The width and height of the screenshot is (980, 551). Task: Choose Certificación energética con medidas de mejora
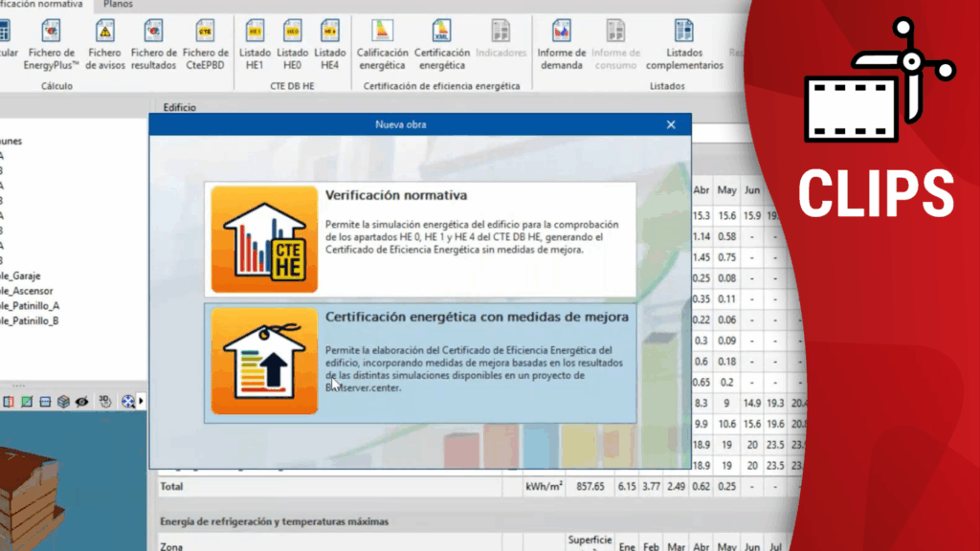click(x=421, y=363)
